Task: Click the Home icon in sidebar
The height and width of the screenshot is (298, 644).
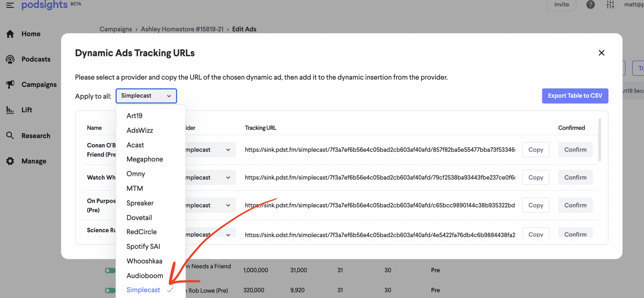Action: coord(10,34)
